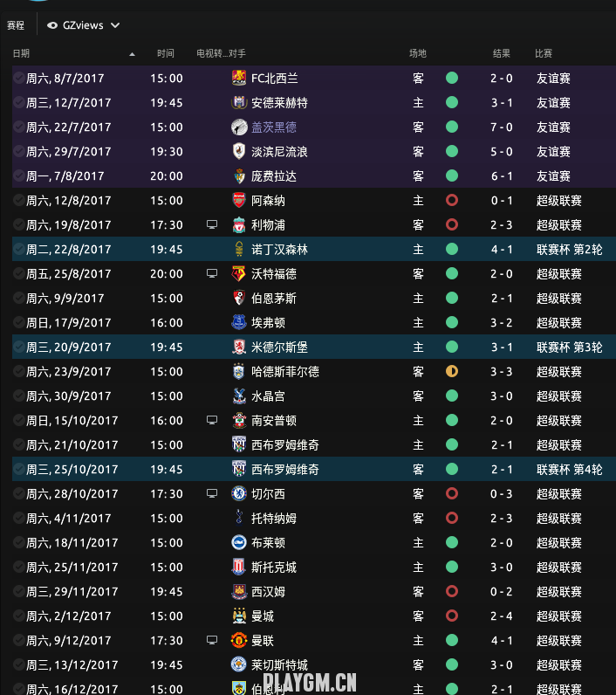Click the Everton club badge
The height and width of the screenshot is (695, 616).
point(239,322)
